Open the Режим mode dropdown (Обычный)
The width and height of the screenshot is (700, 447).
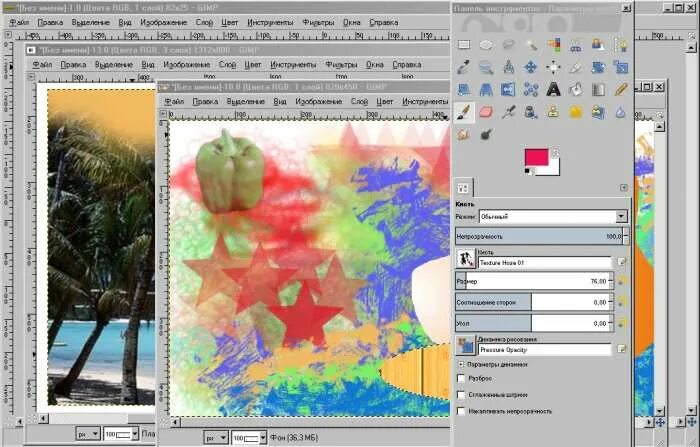click(553, 217)
